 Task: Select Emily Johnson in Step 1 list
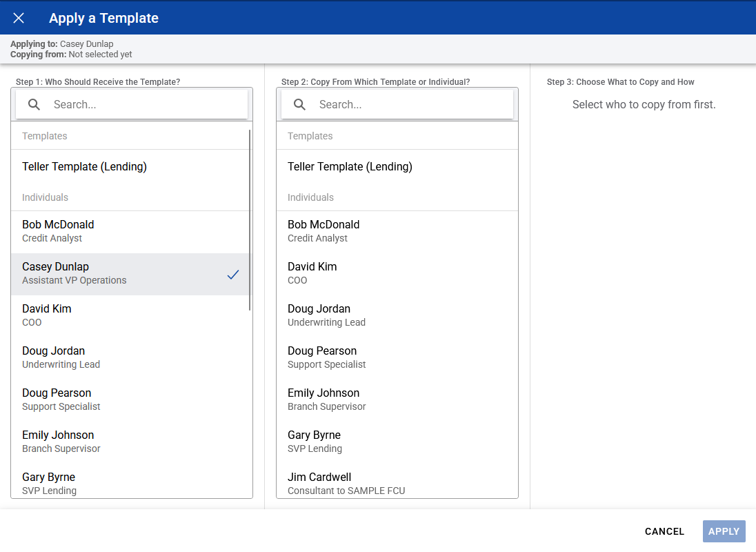click(130, 442)
